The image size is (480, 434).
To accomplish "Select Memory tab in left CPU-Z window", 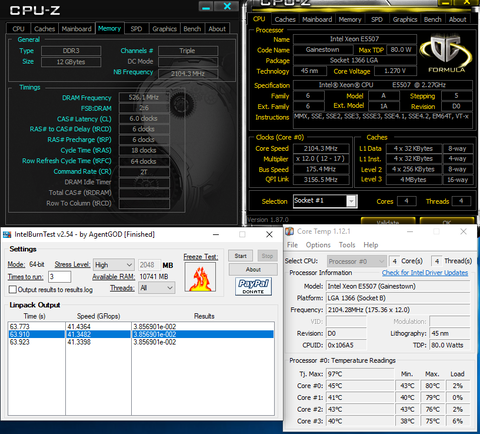I will click(109, 28).
